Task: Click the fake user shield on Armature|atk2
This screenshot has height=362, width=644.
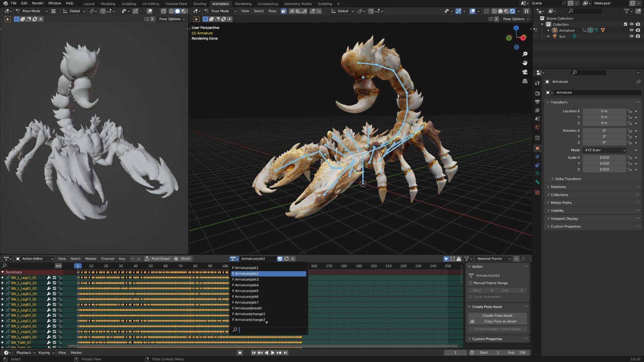Action: point(280,259)
